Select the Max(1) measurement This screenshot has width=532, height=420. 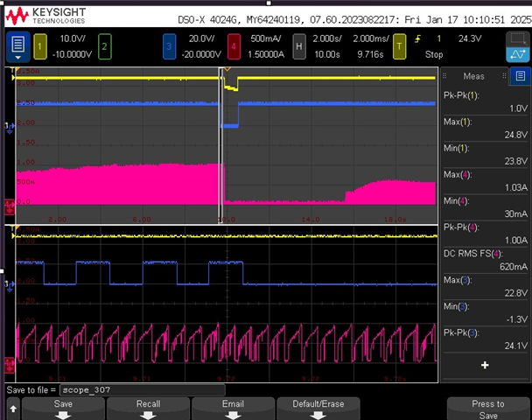point(485,129)
